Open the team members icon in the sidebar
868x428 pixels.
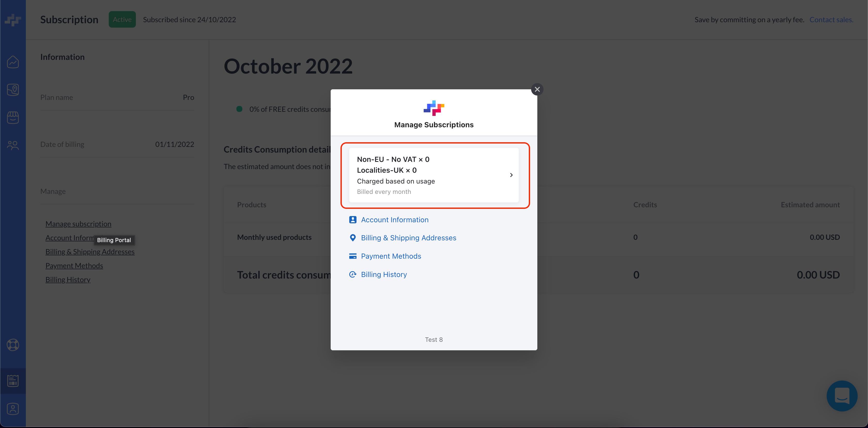[x=13, y=146]
